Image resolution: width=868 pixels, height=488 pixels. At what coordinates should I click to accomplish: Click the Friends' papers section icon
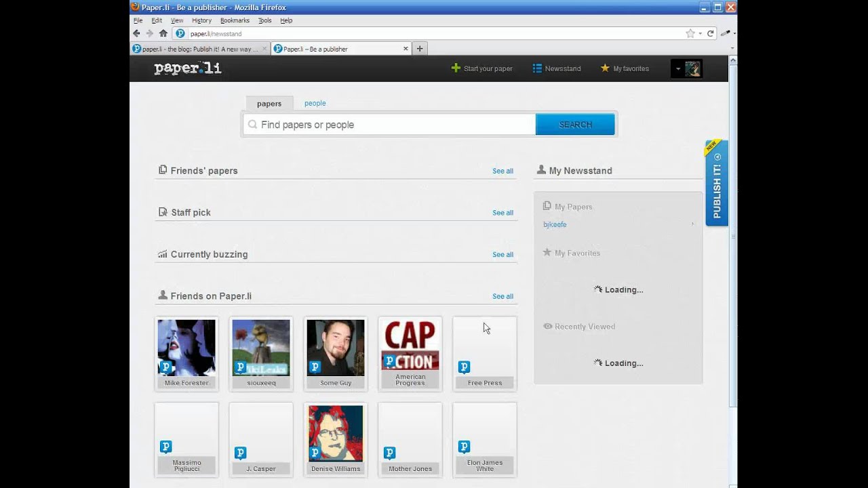pos(163,170)
